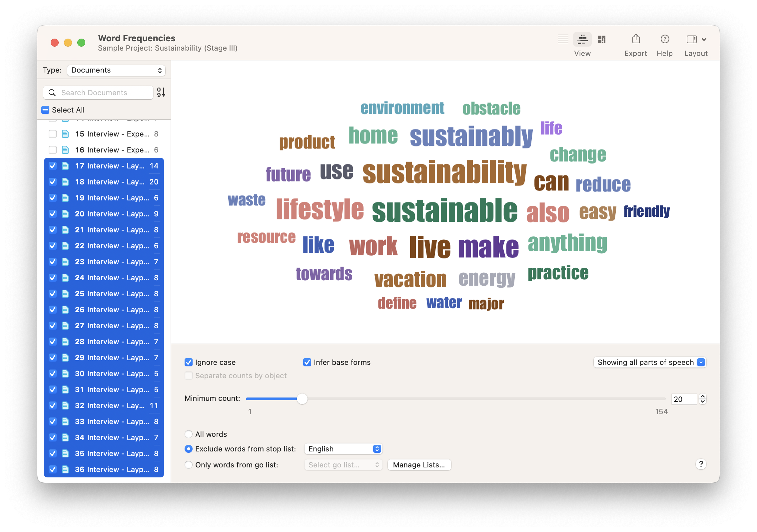Open the Type Documents dropdown

coord(116,70)
